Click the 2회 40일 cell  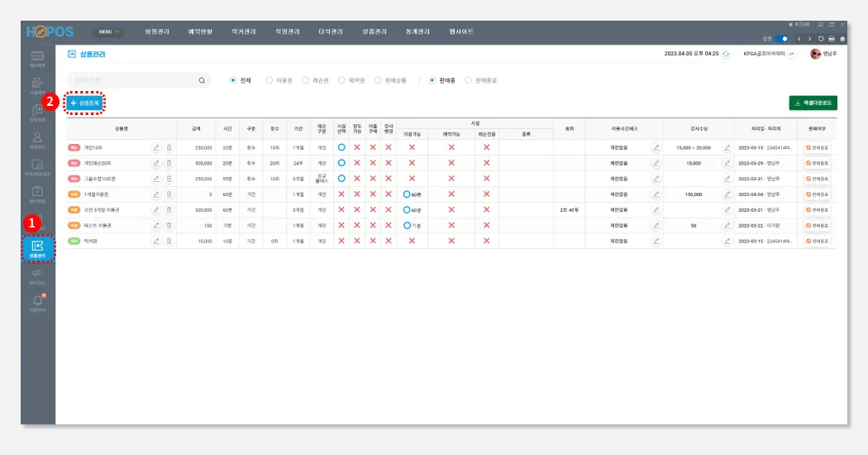569,210
